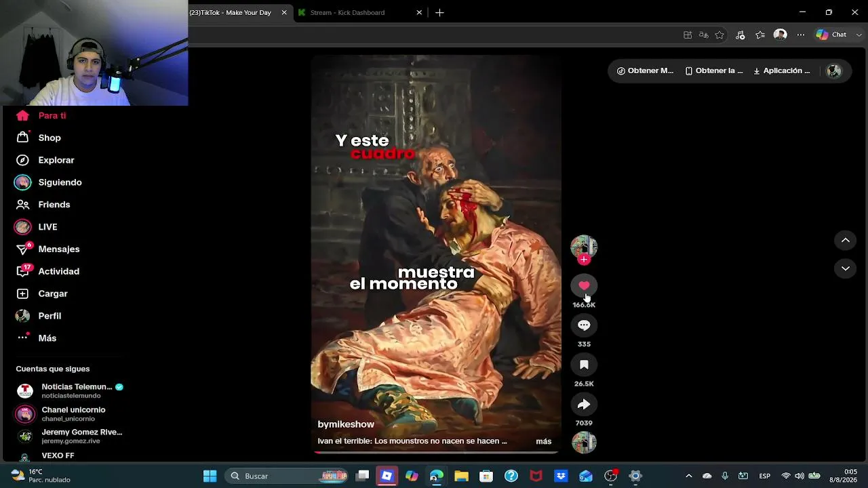Screen dimensions: 868x488
Task: Open Roblox from the taskbar
Action: click(x=387, y=476)
